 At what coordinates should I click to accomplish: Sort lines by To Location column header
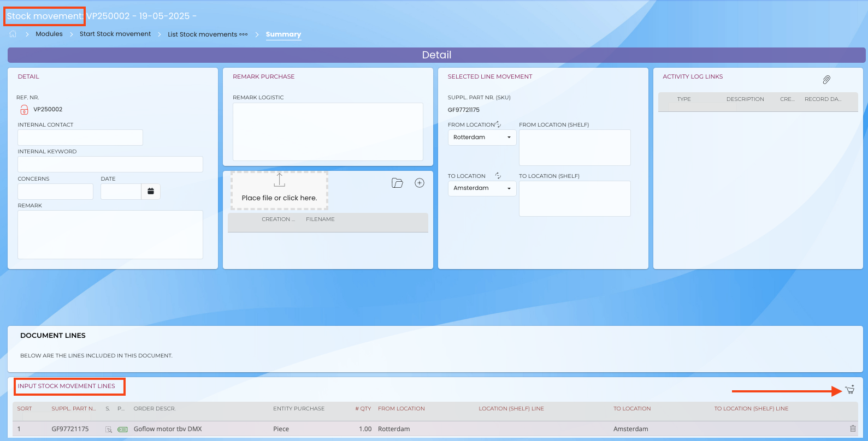(x=632, y=409)
